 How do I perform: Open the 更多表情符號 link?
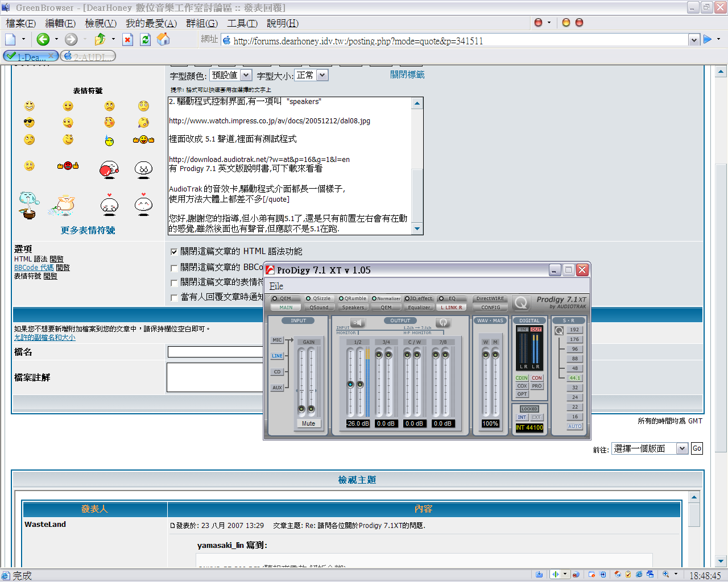88,230
